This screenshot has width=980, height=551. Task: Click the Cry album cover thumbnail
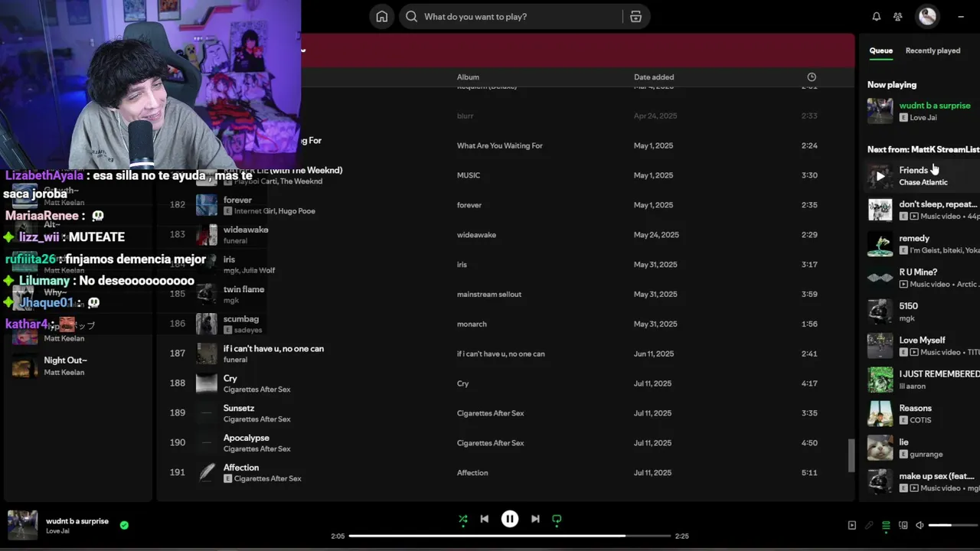pos(207,383)
